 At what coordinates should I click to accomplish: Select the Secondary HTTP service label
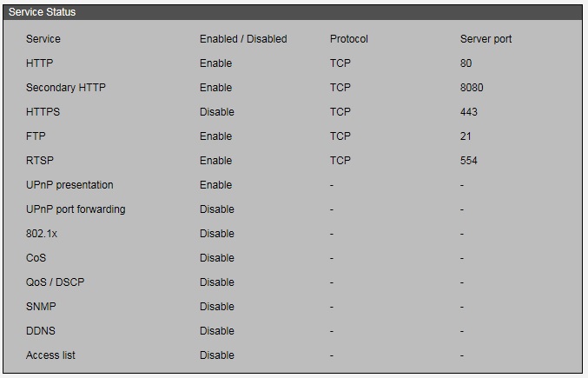pyautogui.click(x=66, y=88)
